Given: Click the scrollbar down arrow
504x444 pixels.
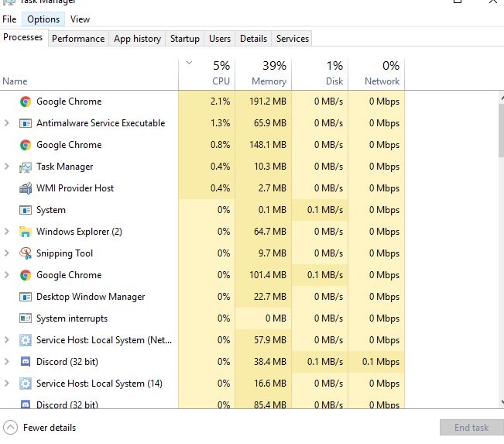Looking at the screenshot, I should (x=502, y=401).
